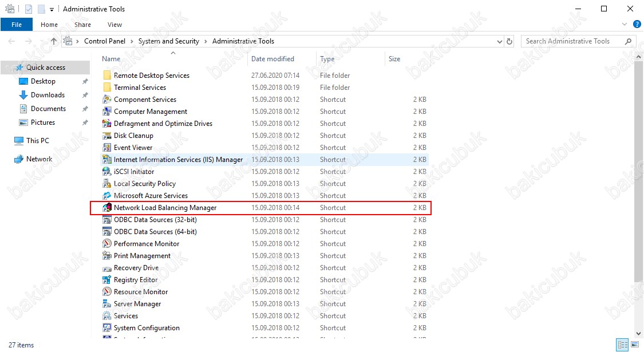Click the vertical scrollbar up arrow
Viewport: 644px width, 352px height.
(x=639, y=57)
